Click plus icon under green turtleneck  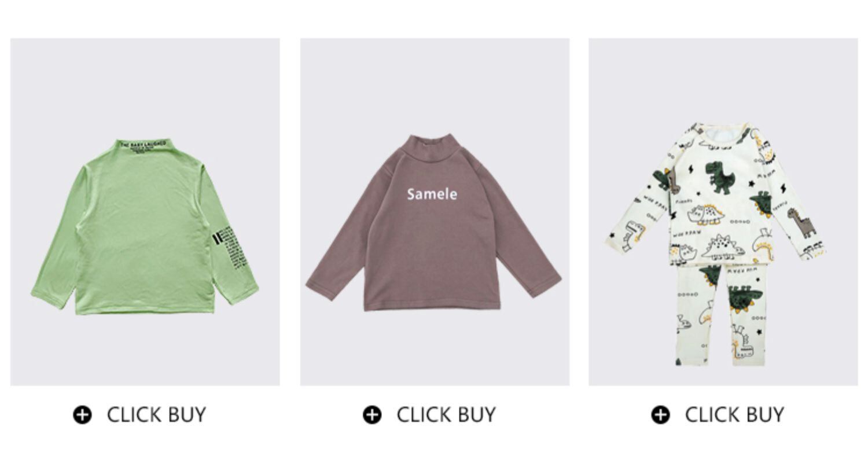[x=82, y=415]
